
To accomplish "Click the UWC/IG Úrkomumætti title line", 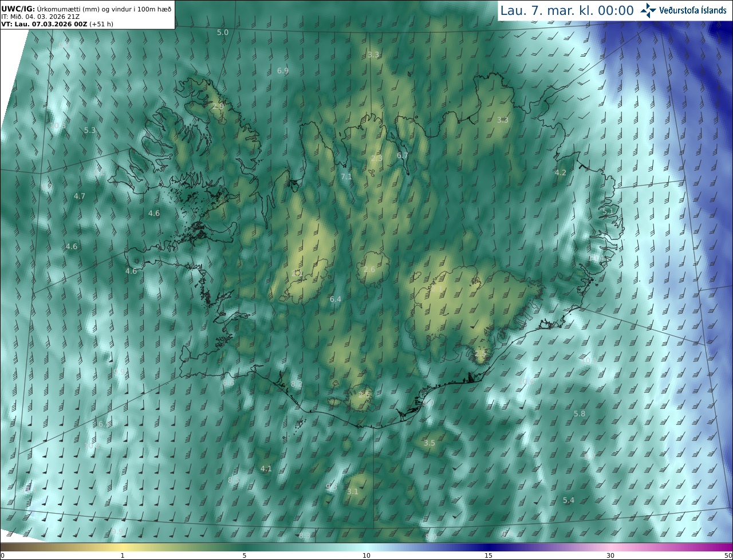I will pos(86,9).
